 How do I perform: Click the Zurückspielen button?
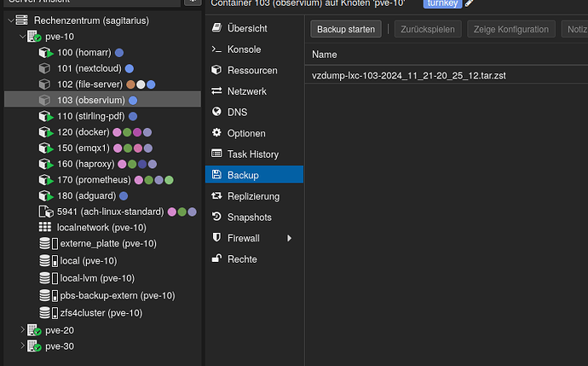428,29
